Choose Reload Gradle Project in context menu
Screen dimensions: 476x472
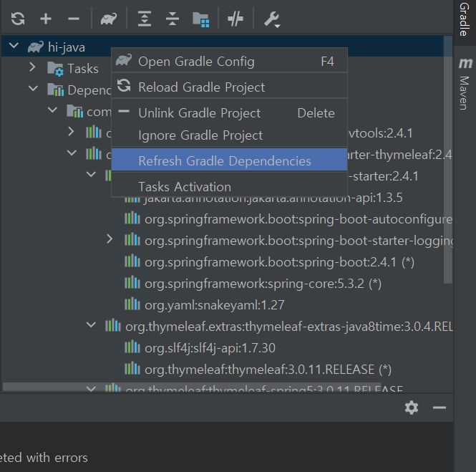[229, 87]
